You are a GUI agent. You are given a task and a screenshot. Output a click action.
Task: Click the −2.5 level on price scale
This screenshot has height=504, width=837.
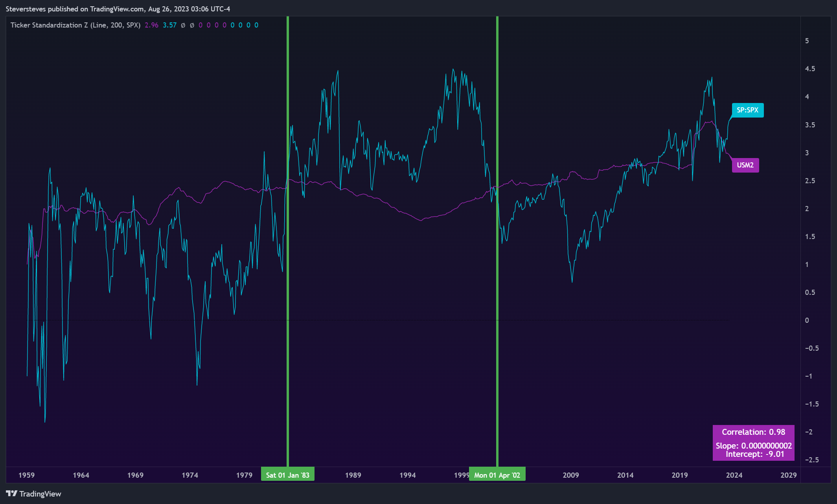pyautogui.click(x=812, y=460)
